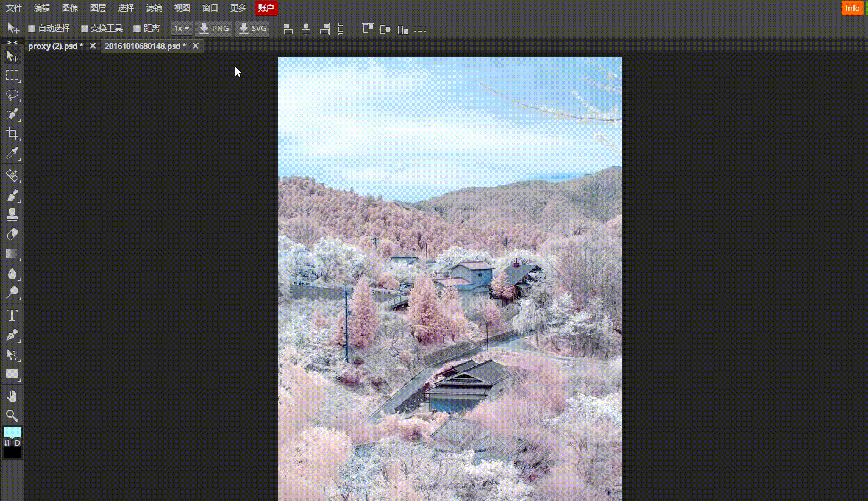
Task: Click the red 账户 button
Action: tap(266, 8)
